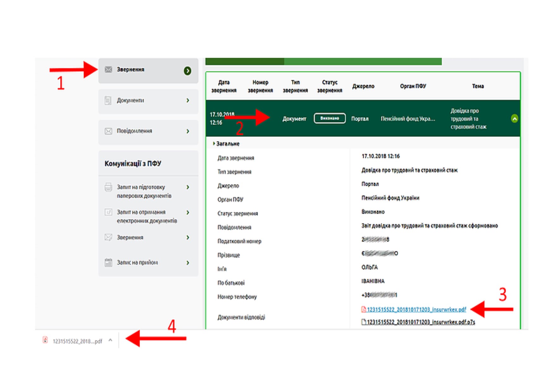Open the Повідомлення menu item
This screenshot has height=392, width=555.
134,131
